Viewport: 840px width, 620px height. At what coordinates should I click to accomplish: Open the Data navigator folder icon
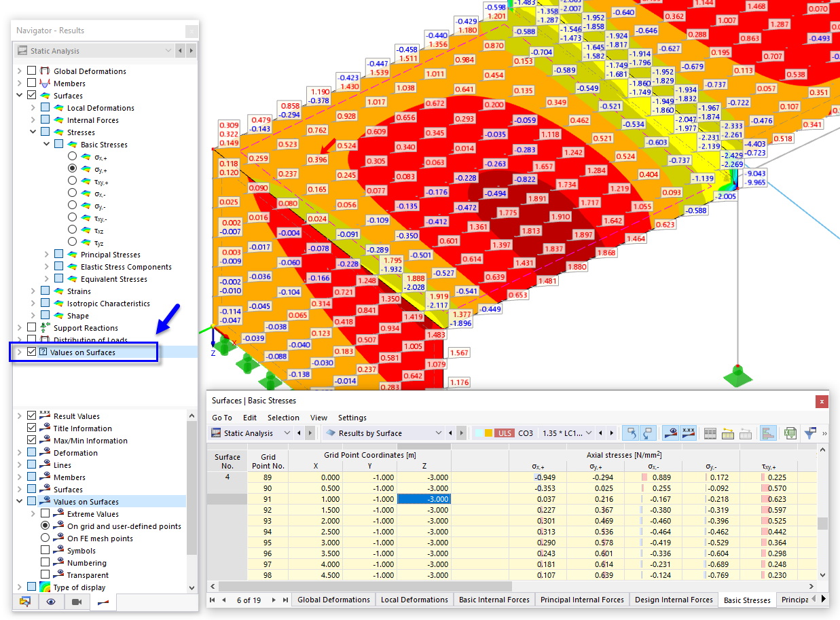point(25,602)
